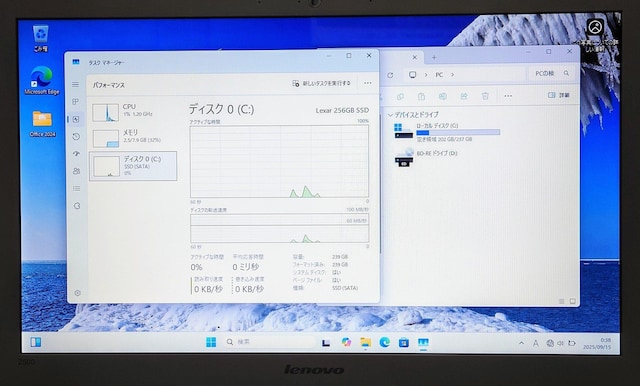Select ローカル ディスク (C:) drive

(x=447, y=132)
